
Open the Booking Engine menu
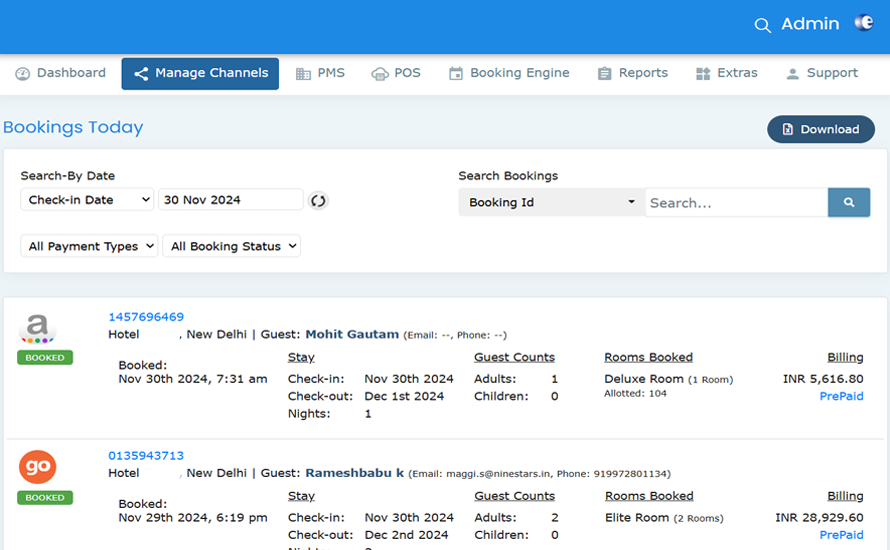(508, 73)
